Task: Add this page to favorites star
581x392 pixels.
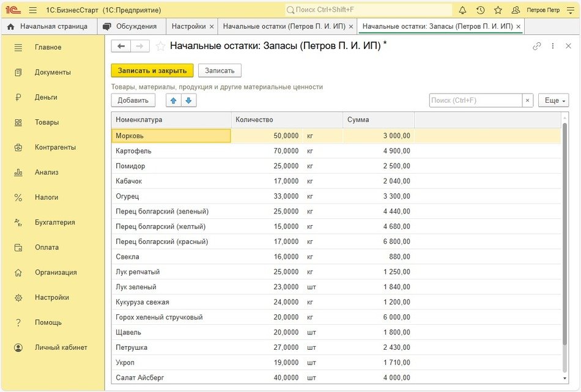Action: pos(161,46)
